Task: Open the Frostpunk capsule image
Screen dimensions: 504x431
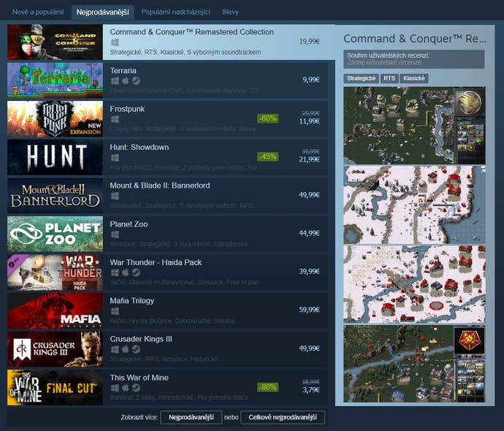Action: [x=55, y=118]
